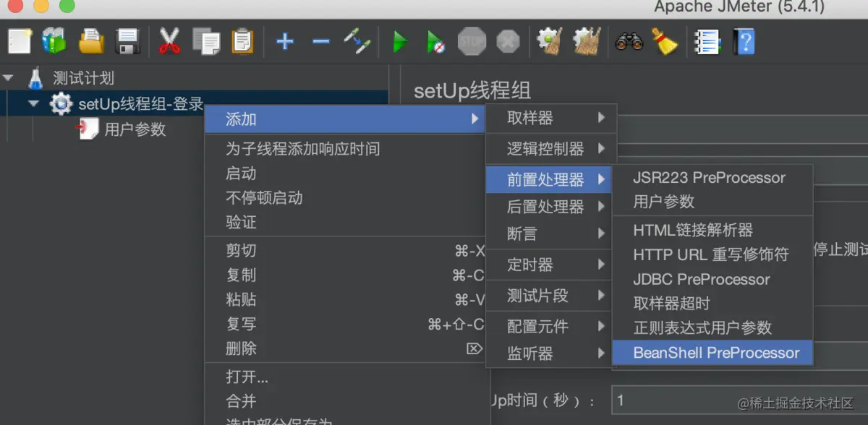This screenshot has height=425, width=868.
Task: Click the flask icon of 测试计划
Action: tap(35, 78)
